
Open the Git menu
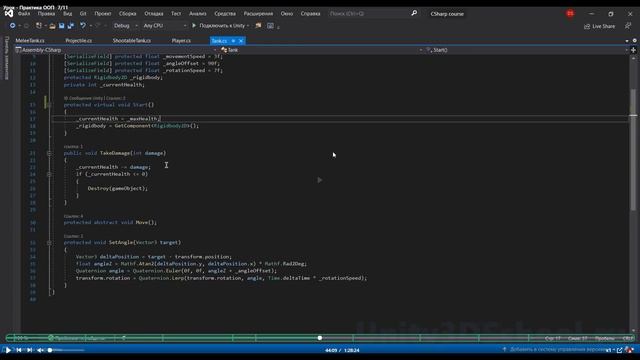[83, 13]
